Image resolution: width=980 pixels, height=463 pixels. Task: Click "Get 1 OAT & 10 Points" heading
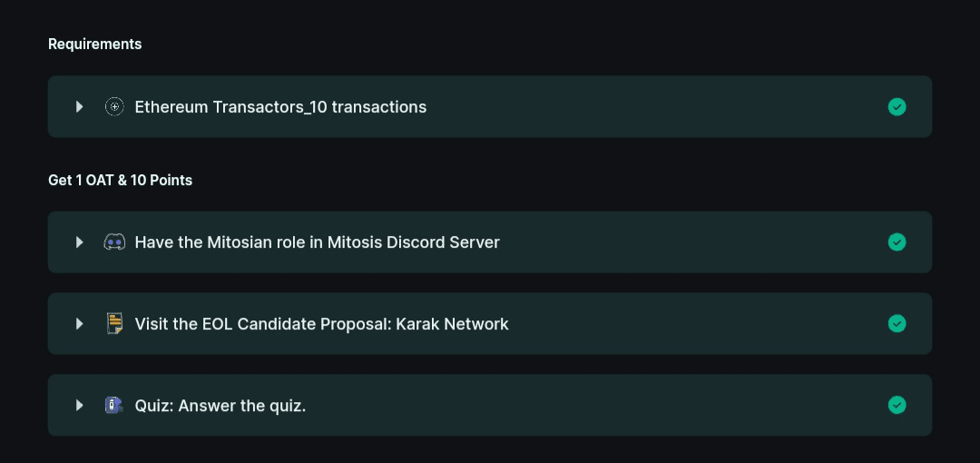pyautogui.click(x=120, y=180)
